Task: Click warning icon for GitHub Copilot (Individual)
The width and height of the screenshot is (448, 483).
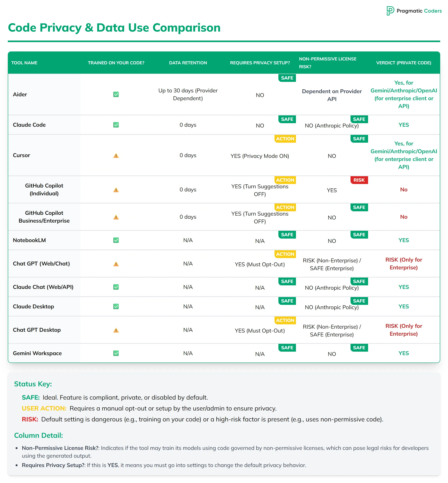Action: click(116, 190)
